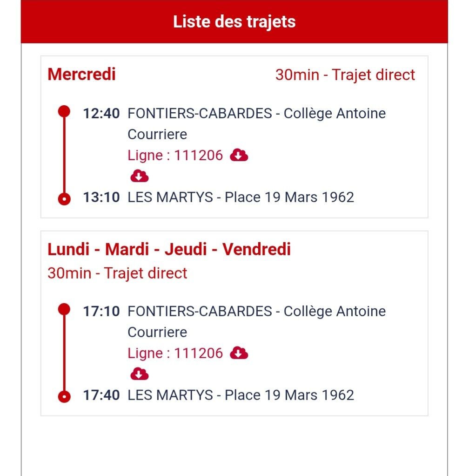Click the 12:40 departure stop marker
This screenshot has height=476, width=462.
point(64,111)
